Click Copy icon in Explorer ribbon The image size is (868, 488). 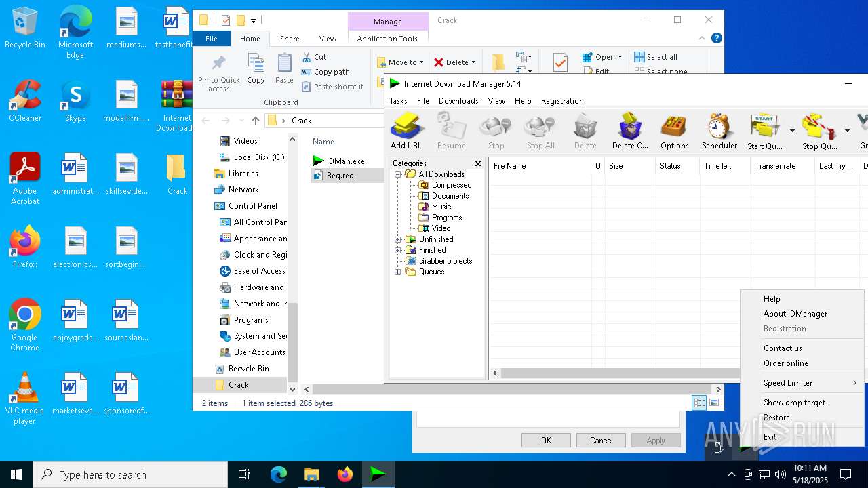(256, 69)
